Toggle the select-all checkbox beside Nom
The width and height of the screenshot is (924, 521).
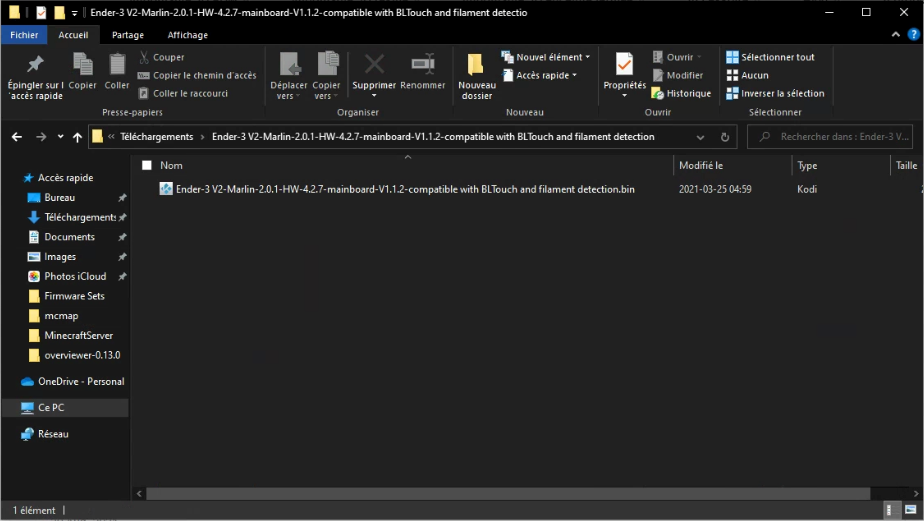click(147, 166)
